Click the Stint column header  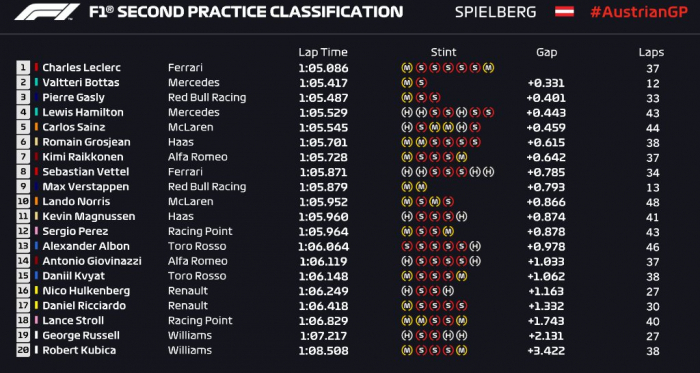443,53
